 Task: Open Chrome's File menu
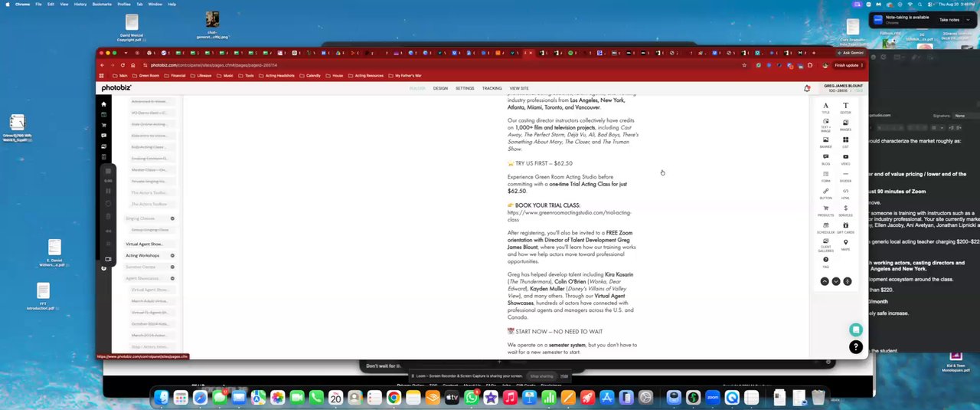(38, 4)
